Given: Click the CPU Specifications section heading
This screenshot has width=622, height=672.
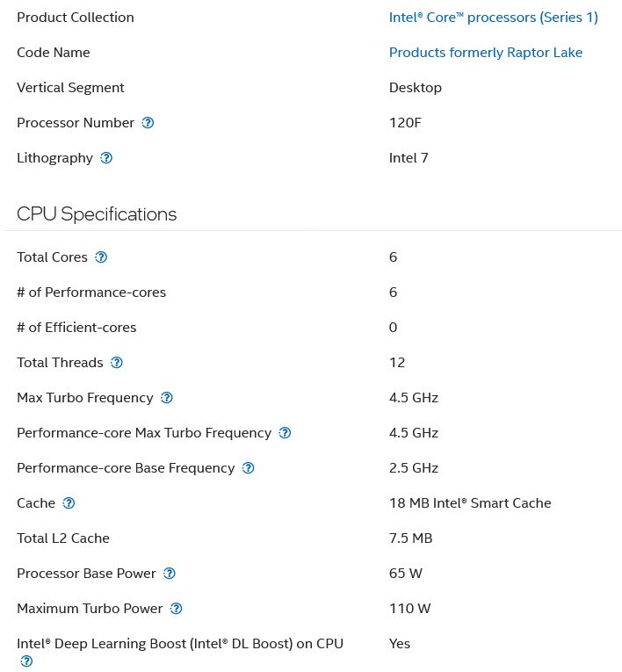Looking at the screenshot, I should point(97,213).
